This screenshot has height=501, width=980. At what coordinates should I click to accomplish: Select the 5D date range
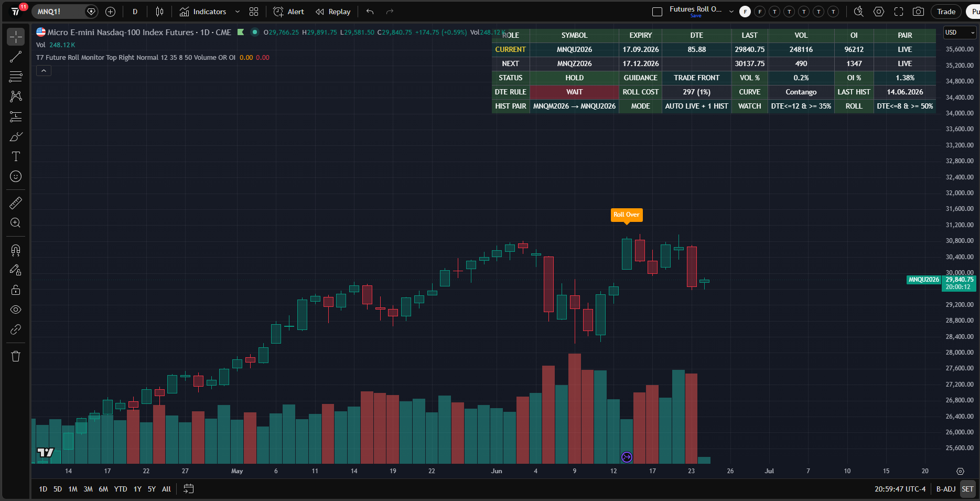click(58, 489)
